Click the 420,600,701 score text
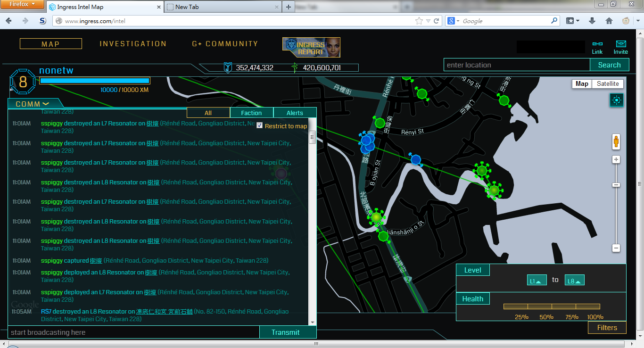This screenshot has height=348, width=644. tap(322, 68)
